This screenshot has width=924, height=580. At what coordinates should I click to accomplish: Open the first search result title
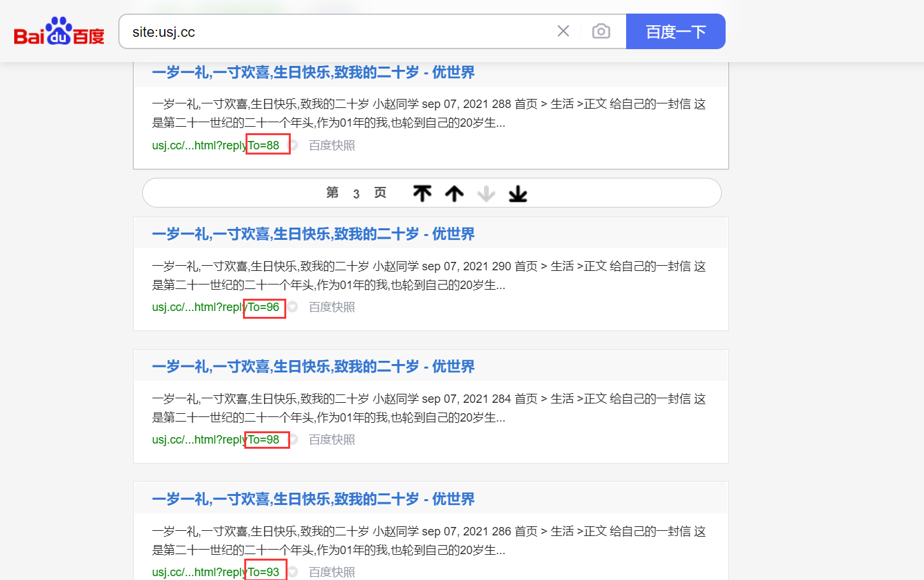(x=313, y=72)
